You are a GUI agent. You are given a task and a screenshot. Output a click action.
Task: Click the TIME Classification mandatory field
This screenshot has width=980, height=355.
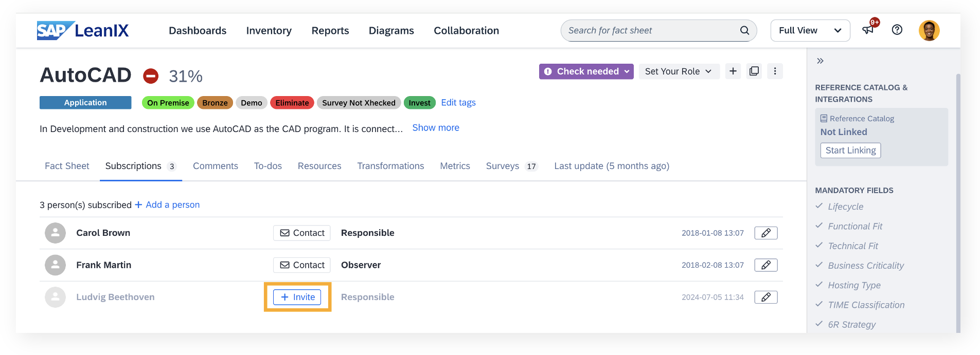click(866, 305)
